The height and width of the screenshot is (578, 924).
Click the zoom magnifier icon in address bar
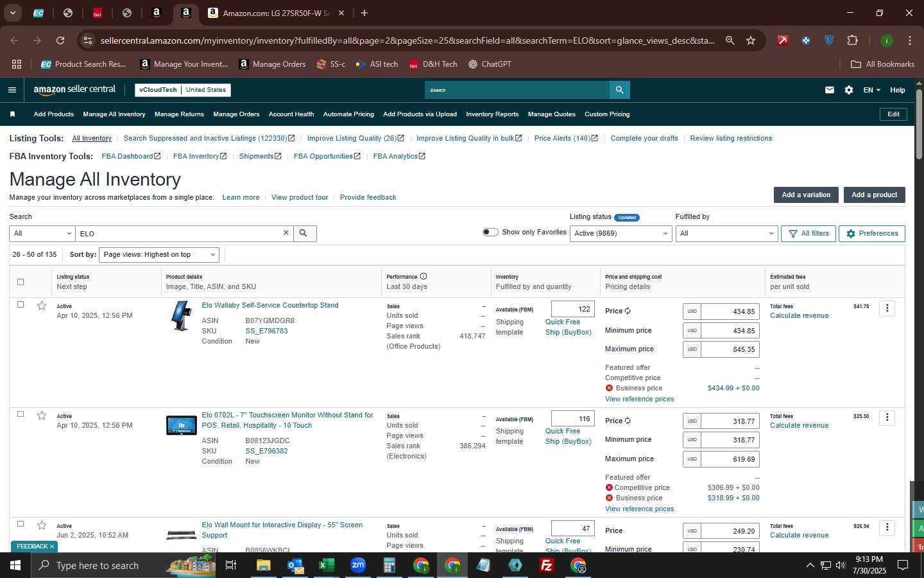point(730,40)
